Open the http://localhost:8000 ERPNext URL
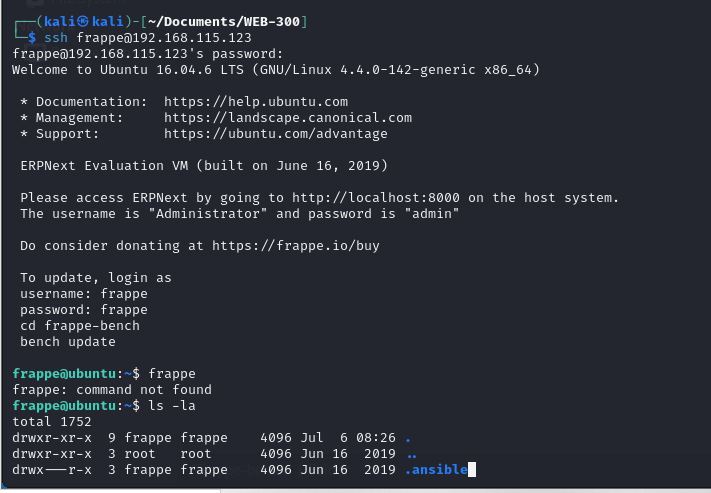 375,198
